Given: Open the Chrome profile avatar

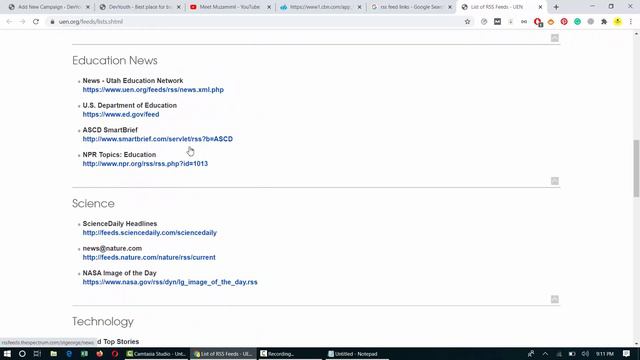Looking at the screenshot, I should point(618,22).
